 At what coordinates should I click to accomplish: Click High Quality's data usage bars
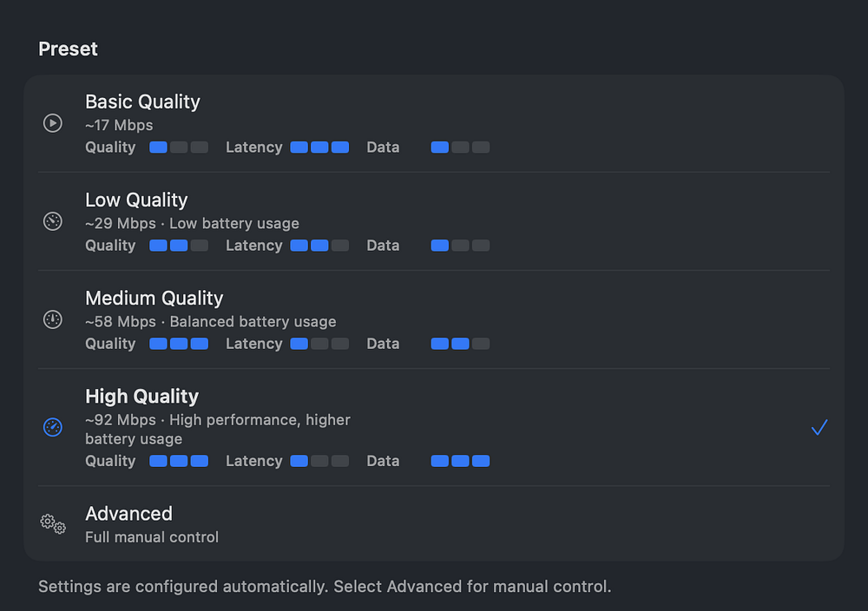tap(460, 461)
